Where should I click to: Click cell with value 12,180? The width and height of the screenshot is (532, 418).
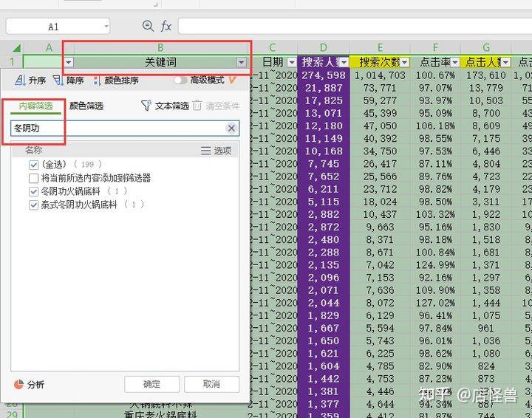(324, 126)
